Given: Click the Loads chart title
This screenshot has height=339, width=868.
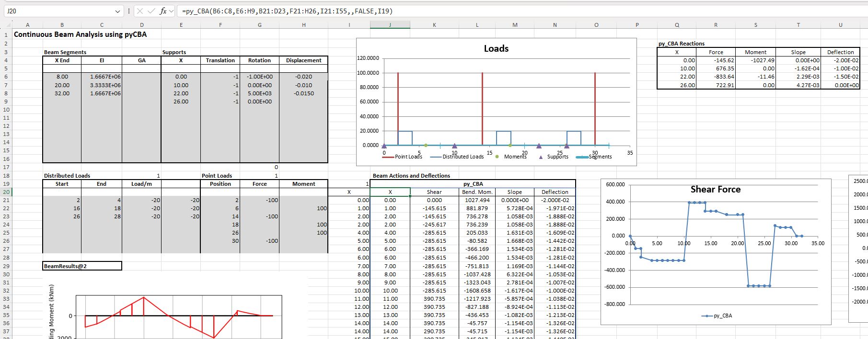Looking at the screenshot, I should (496, 48).
